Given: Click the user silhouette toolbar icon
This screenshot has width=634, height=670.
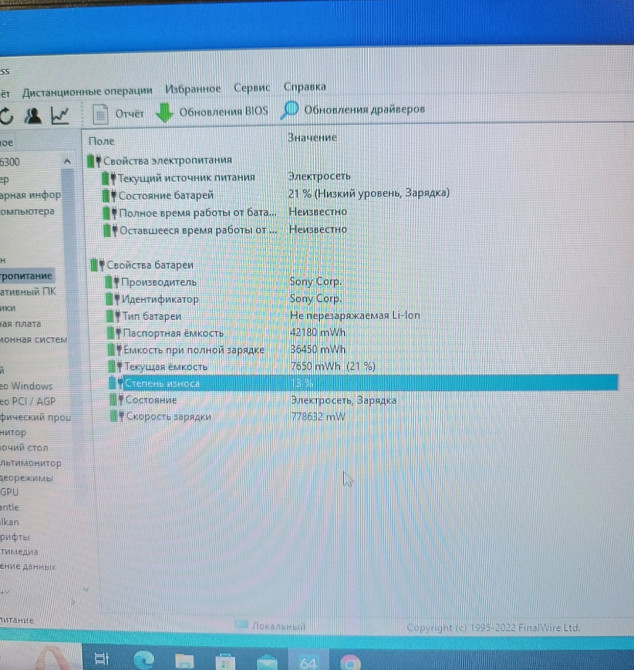Looking at the screenshot, I should (x=32, y=115).
